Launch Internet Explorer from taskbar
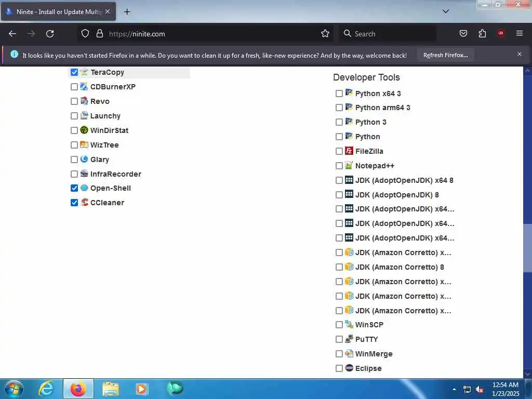 tap(46, 389)
